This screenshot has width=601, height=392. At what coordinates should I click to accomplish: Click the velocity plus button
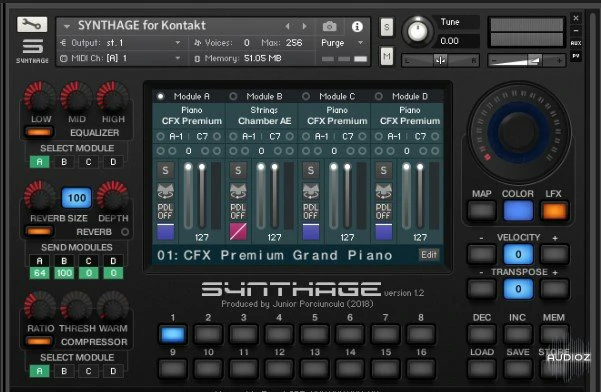(x=554, y=254)
